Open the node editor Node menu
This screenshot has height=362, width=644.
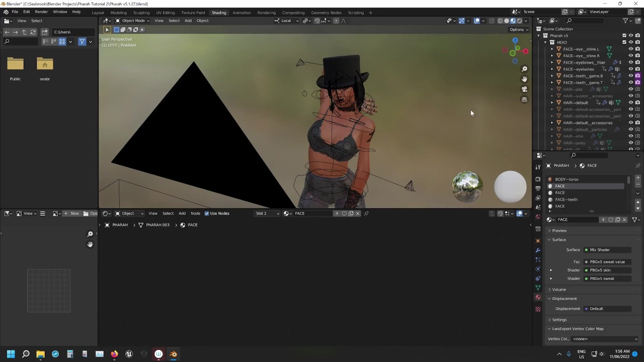(195, 214)
